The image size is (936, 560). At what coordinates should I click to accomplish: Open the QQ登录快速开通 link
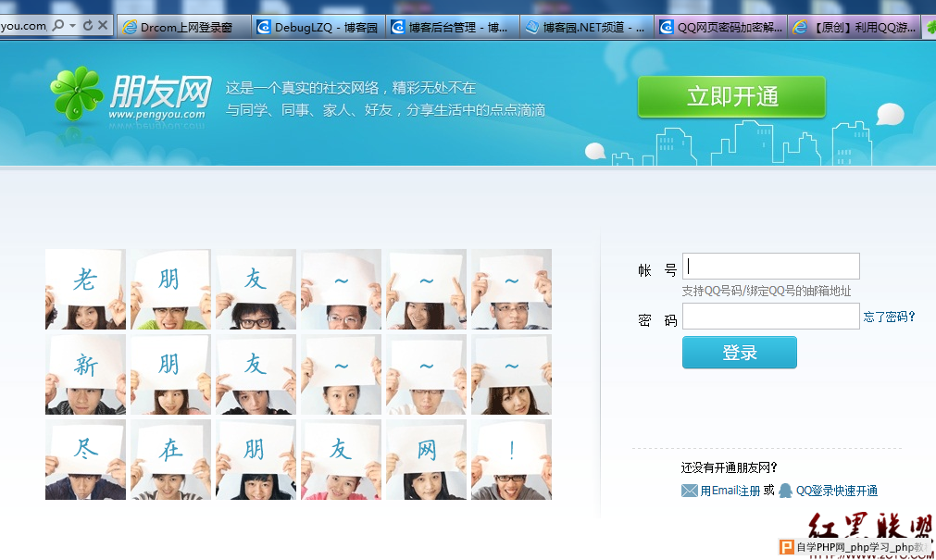click(x=837, y=491)
